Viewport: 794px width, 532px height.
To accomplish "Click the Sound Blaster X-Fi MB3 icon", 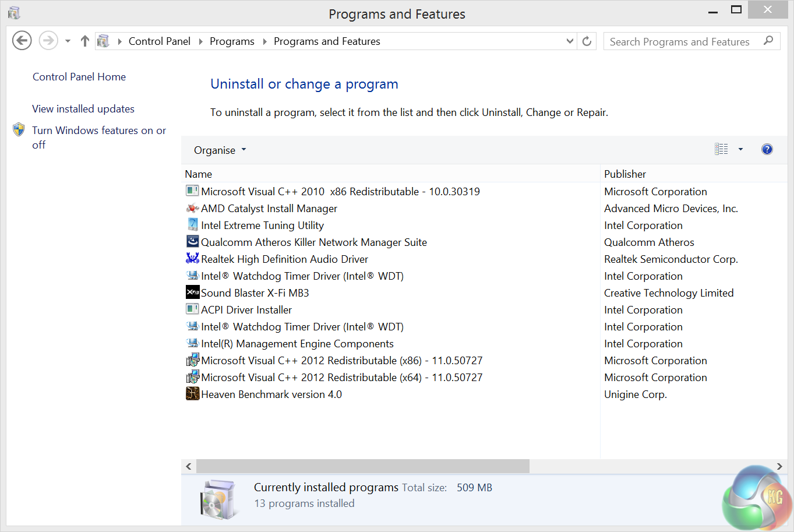I will click(x=192, y=293).
